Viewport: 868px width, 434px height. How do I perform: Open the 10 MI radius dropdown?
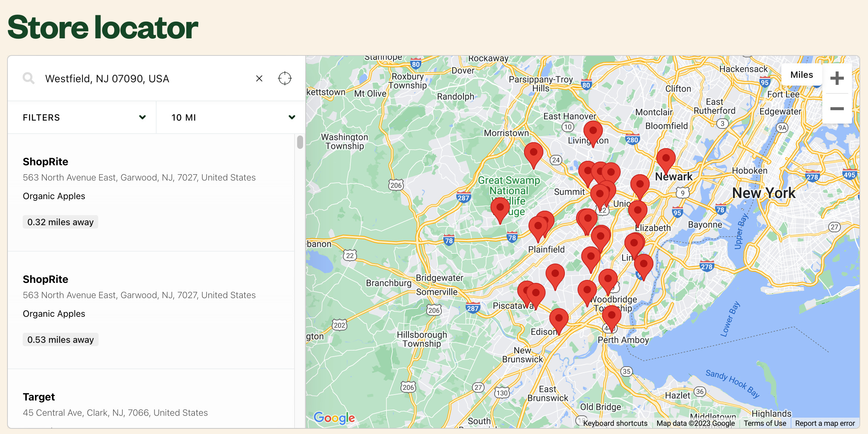(231, 118)
